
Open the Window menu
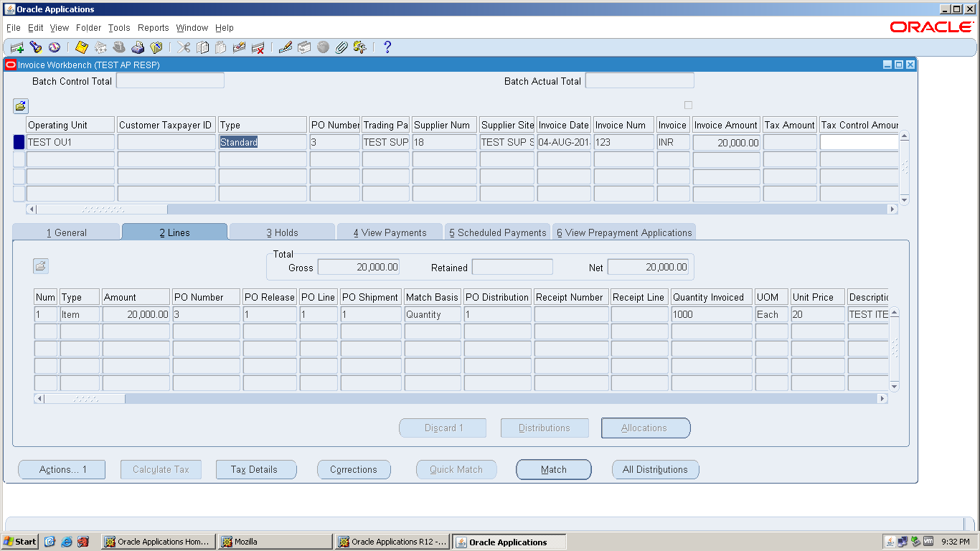[x=192, y=28]
